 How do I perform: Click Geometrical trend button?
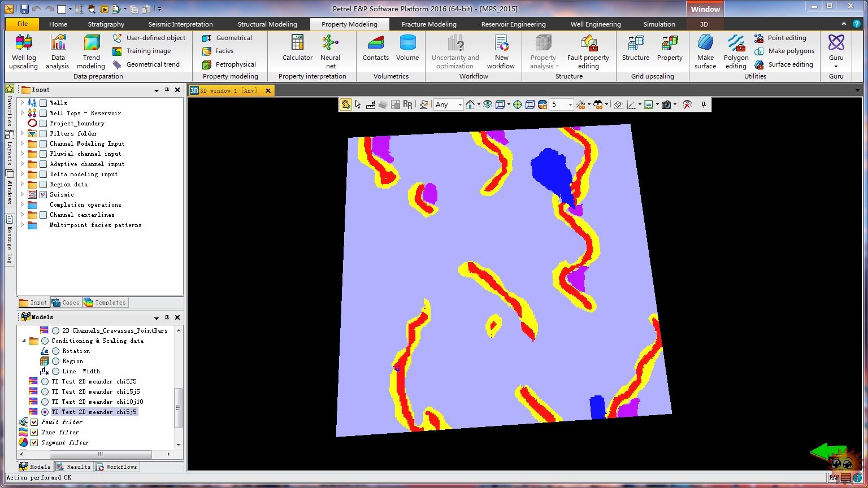click(146, 64)
